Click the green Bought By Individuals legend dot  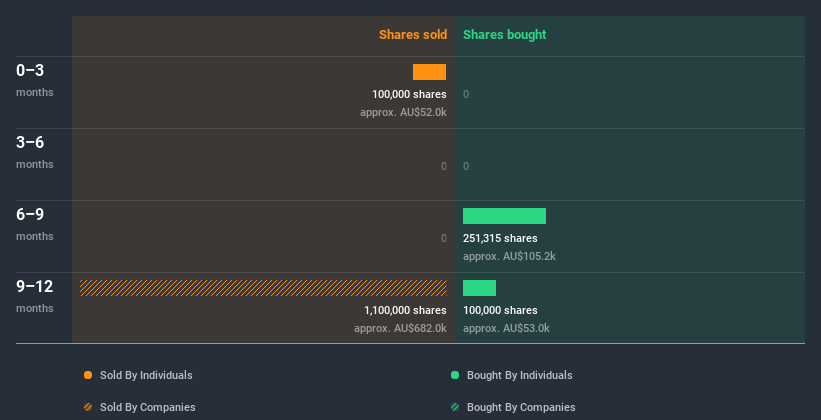(x=455, y=375)
